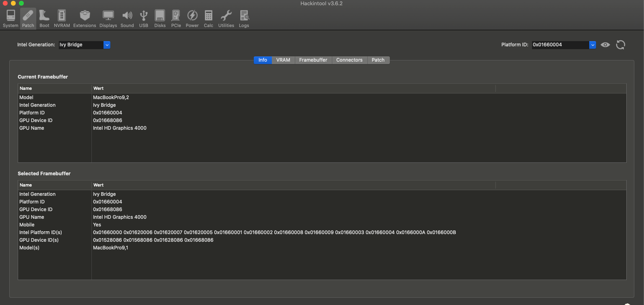Select GPU Name row in Current Framebuffer
This screenshot has height=305, width=644.
click(x=322, y=128)
